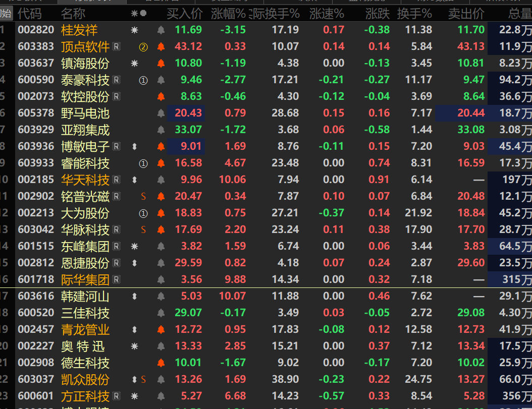Select stock 韩建河山
This screenshot has width=532, height=409.
tap(85, 297)
